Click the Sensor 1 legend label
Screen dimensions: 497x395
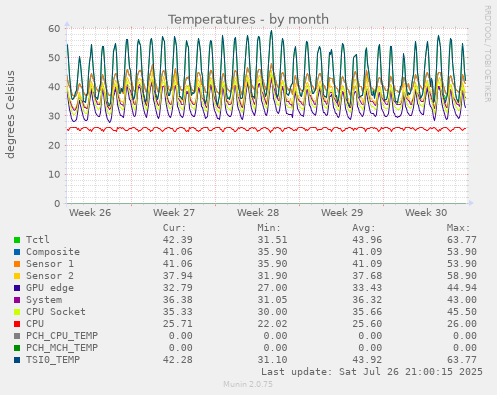50,264
